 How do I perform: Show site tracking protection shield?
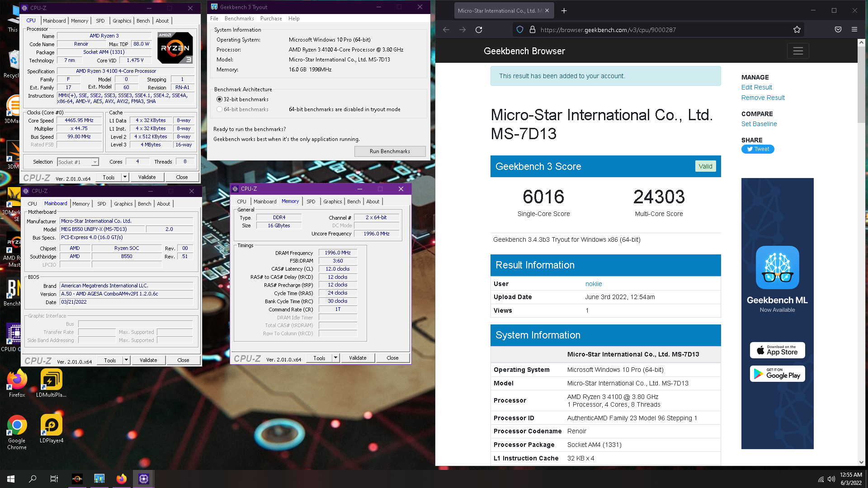520,30
